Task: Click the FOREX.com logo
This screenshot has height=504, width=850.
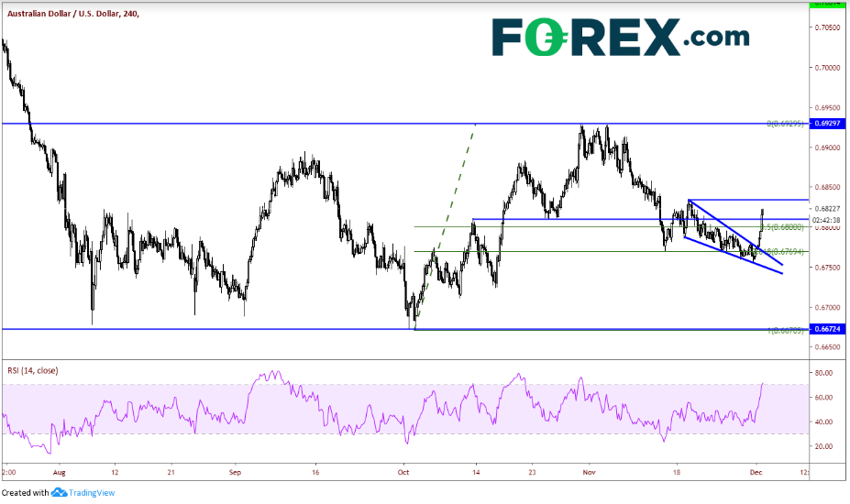Action: pyautogui.click(x=621, y=37)
